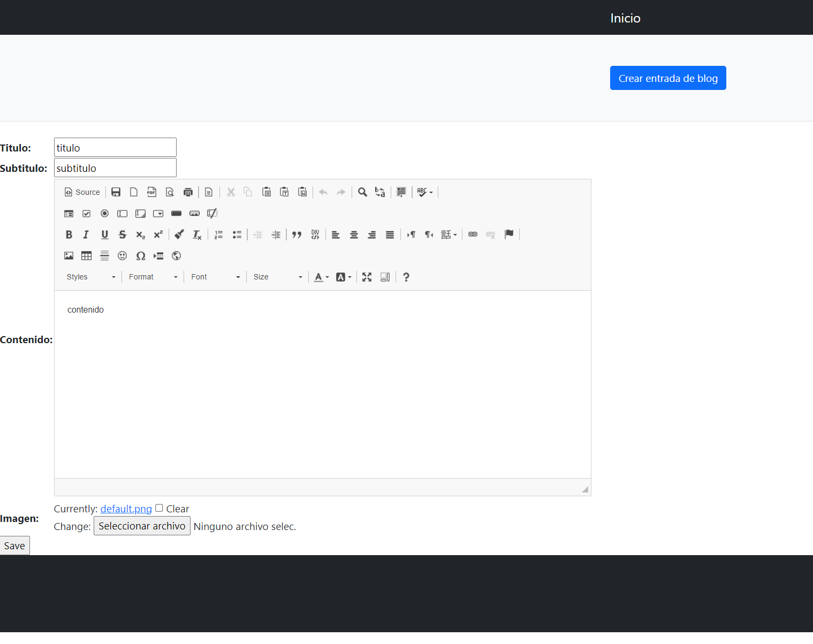The image size is (813, 644).
Task: Insert a checkbox form field
Action: pyautogui.click(x=86, y=214)
